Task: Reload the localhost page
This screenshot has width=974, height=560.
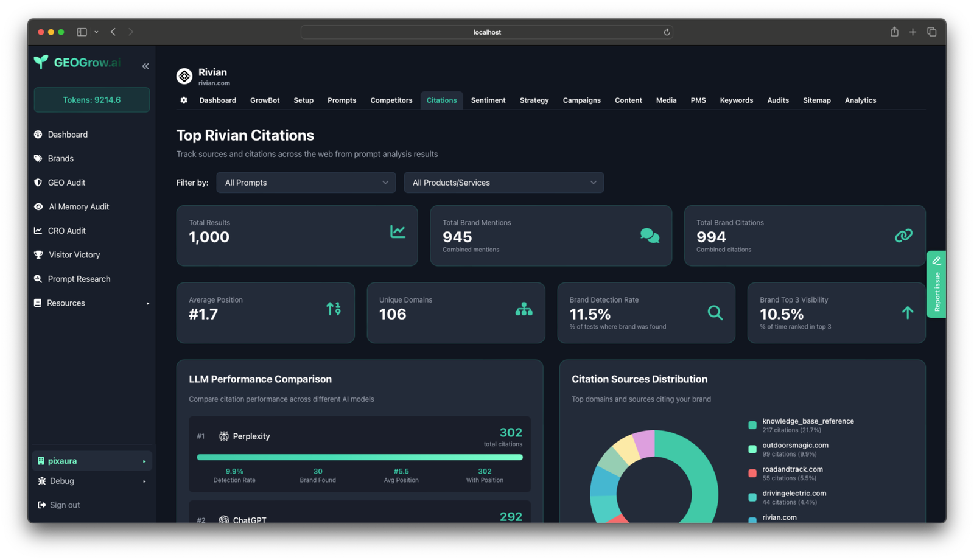Action: (x=667, y=32)
